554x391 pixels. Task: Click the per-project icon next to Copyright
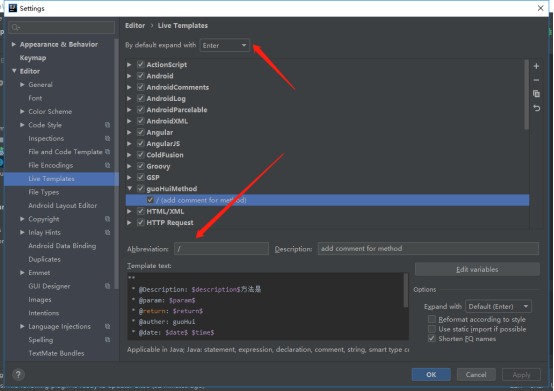pos(107,219)
